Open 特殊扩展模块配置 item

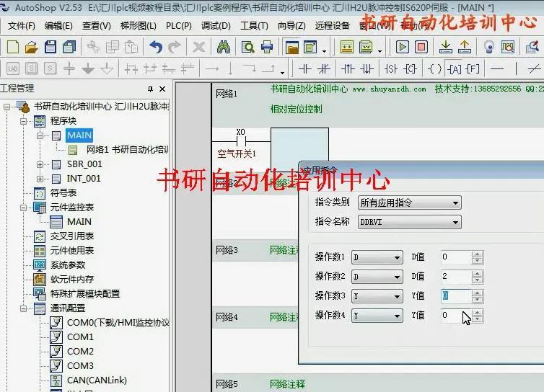[x=85, y=294]
